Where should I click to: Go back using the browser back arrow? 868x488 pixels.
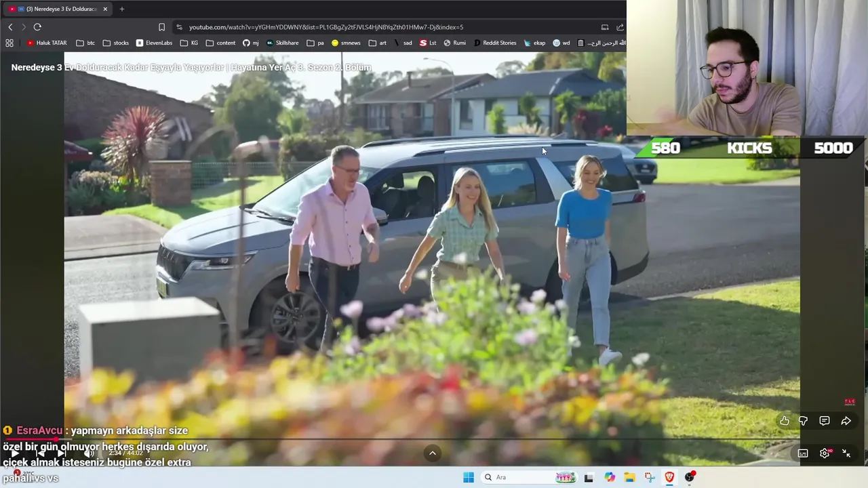tap(10, 27)
